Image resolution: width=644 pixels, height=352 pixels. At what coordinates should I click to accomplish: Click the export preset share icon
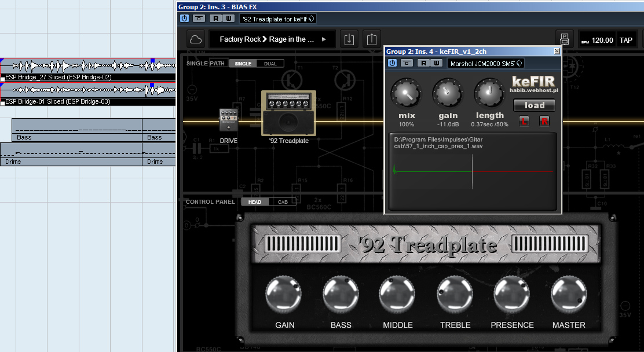point(372,39)
